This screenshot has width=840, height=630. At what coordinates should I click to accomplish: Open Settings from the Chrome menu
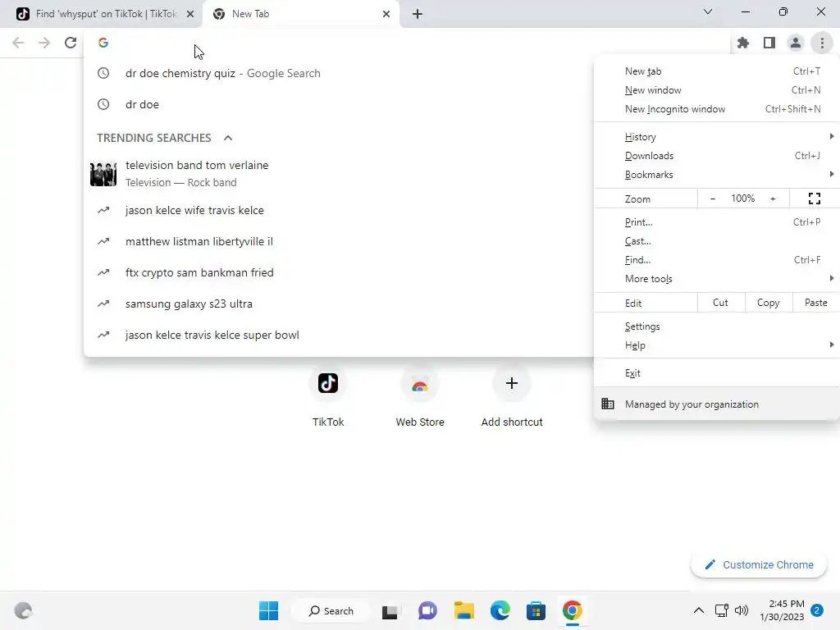coord(717,326)
